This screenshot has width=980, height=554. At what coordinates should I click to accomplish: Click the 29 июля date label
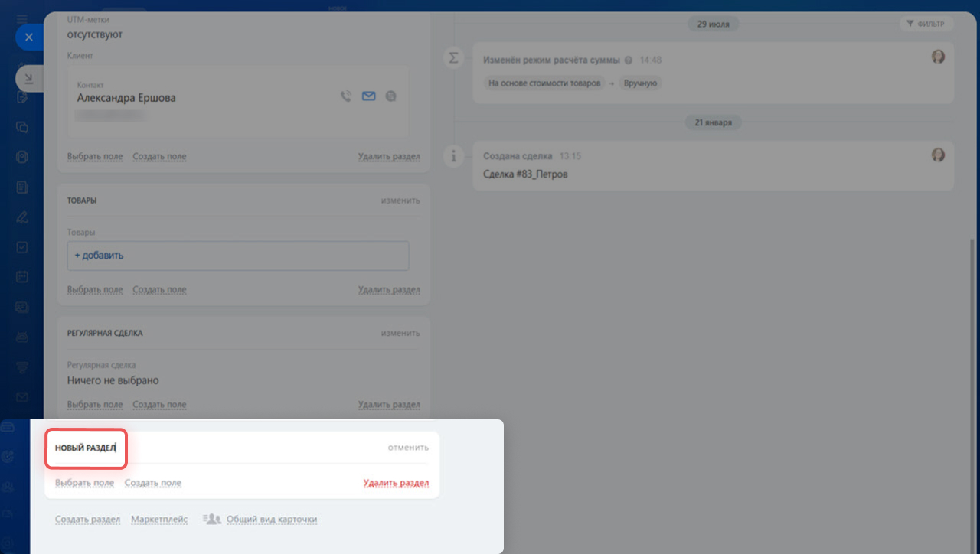click(x=713, y=24)
